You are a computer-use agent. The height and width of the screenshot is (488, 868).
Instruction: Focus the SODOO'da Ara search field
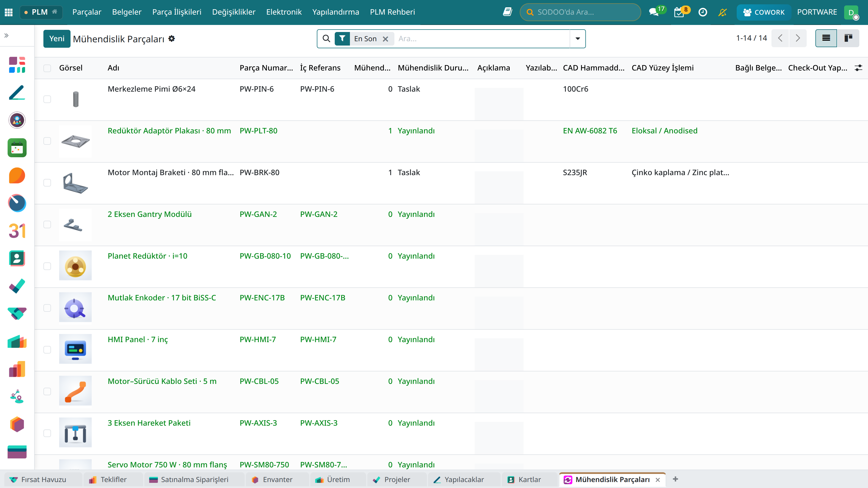click(580, 12)
